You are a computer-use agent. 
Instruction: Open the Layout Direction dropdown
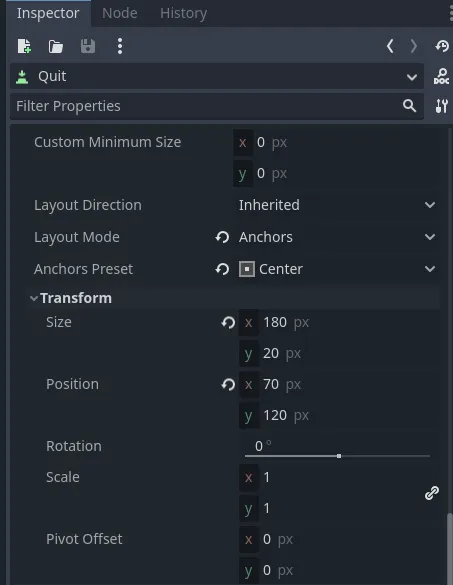tap(337, 205)
